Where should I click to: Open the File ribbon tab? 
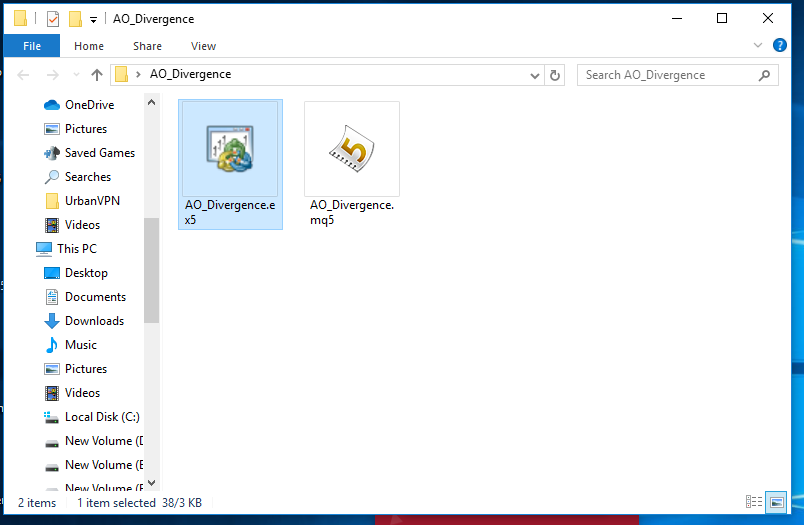click(32, 46)
